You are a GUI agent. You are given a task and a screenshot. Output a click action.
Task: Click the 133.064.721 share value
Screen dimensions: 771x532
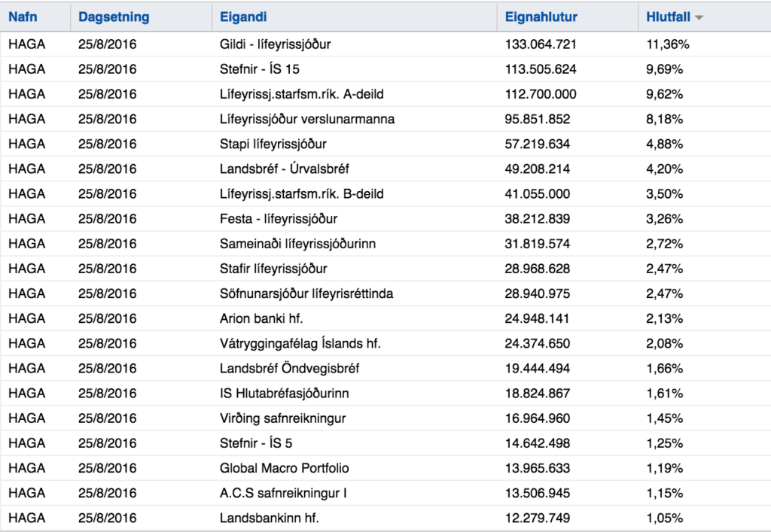pyautogui.click(x=541, y=44)
